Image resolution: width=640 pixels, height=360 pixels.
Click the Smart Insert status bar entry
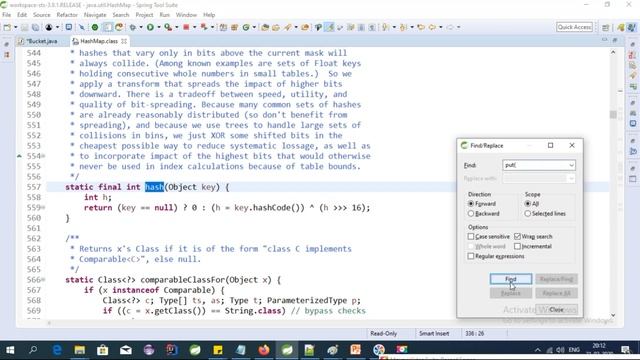tap(434, 333)
